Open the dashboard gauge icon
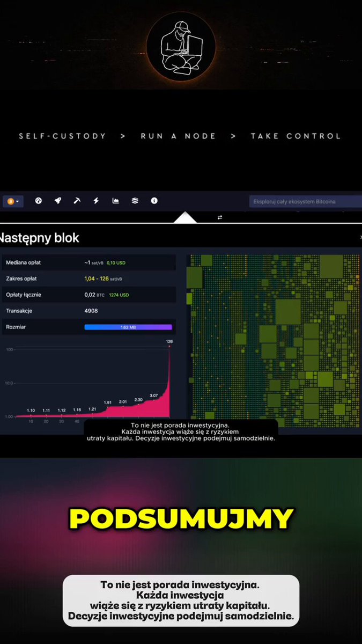 click(x=39, y=201)
